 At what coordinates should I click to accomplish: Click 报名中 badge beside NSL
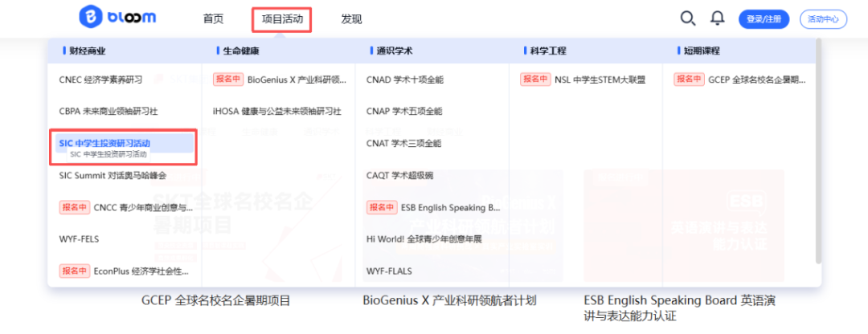pos(535,79)
